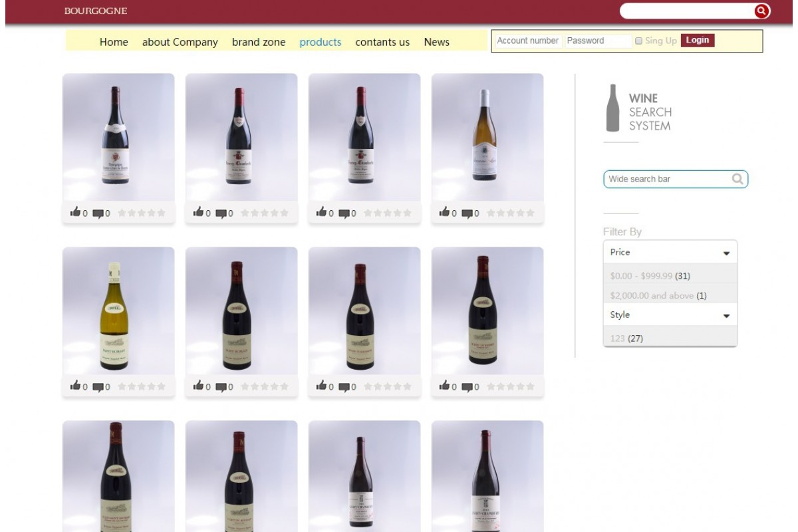
Task: Like the silver-capped white wine bottle
Action: point(445,212)
